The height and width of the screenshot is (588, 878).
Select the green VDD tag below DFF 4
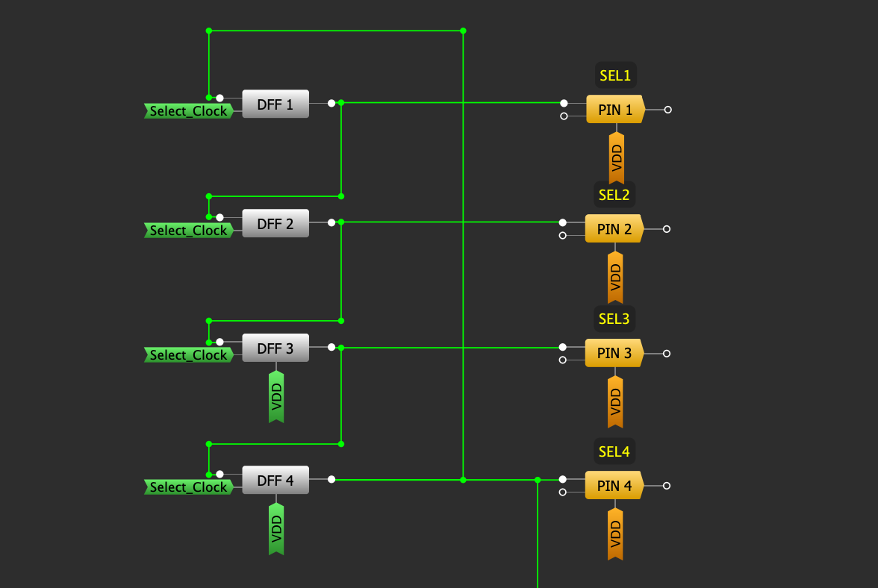click(276, 529)
